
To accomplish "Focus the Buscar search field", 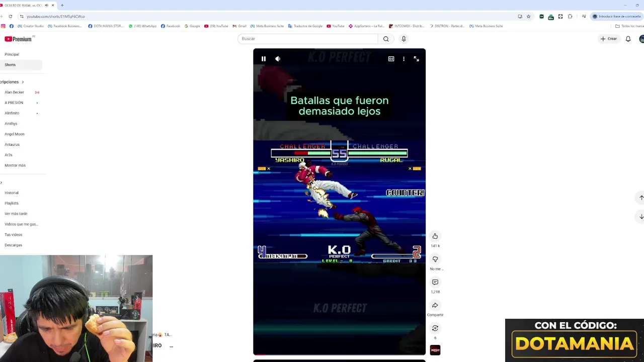I will [x=308, y=39].
